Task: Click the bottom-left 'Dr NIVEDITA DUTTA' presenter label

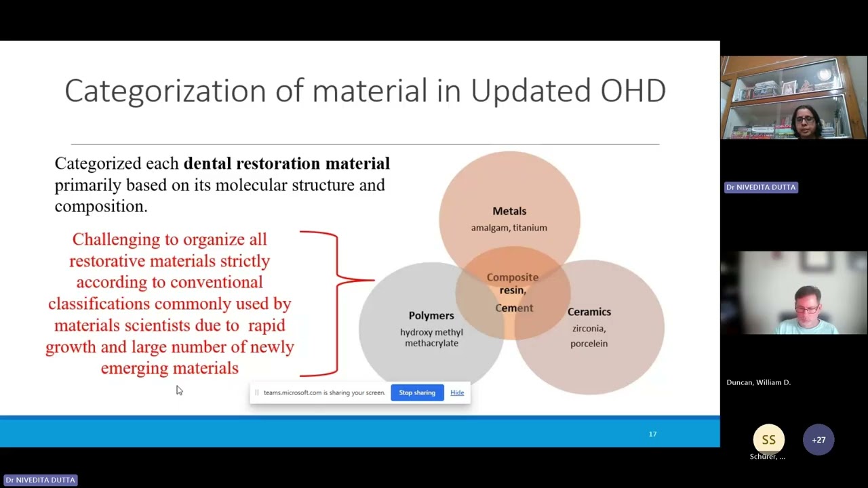Action: click(x=40, y=480)
